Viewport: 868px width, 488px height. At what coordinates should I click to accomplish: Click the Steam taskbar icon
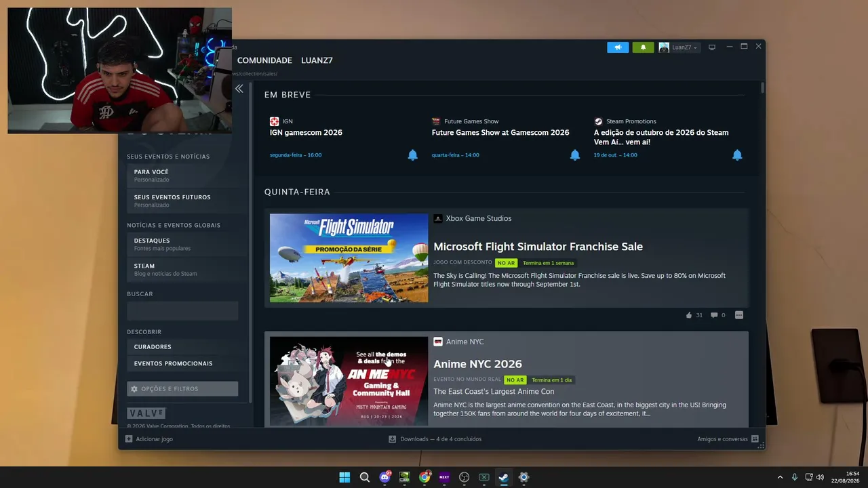[x=504, y=477]
